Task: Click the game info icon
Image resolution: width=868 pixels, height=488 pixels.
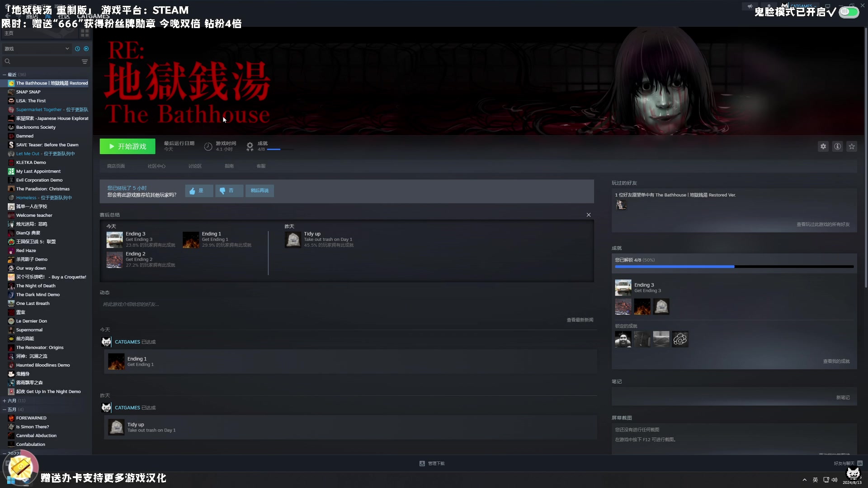Action: click(837, 146)
